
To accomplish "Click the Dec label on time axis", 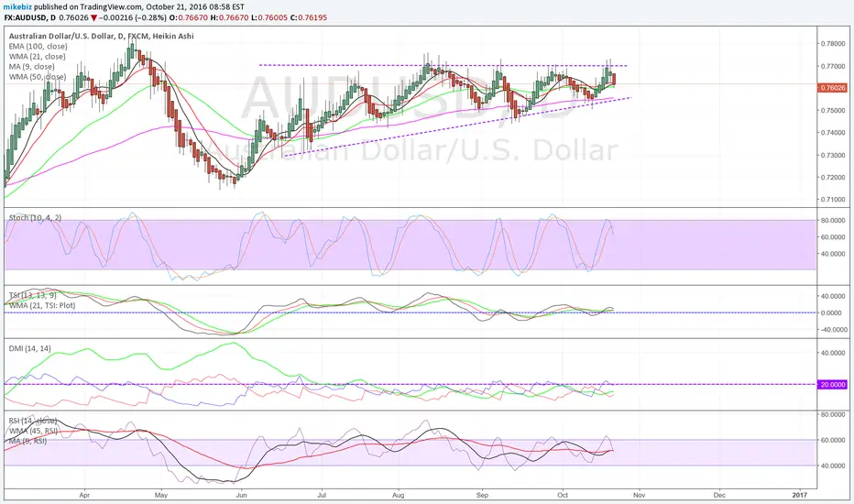I will point(719,495).
